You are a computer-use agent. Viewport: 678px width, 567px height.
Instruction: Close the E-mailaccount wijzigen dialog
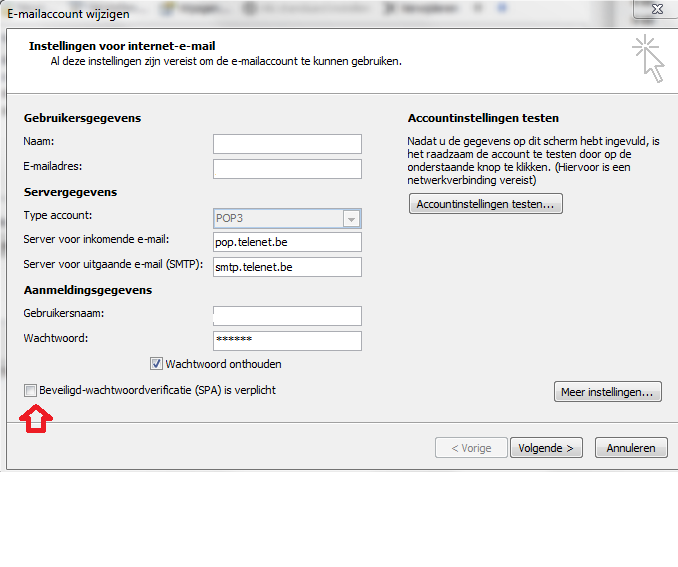657,9
